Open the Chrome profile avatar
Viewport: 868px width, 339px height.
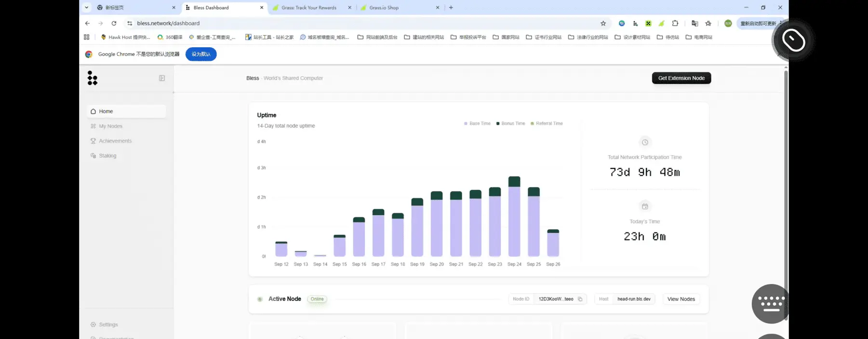728,23
